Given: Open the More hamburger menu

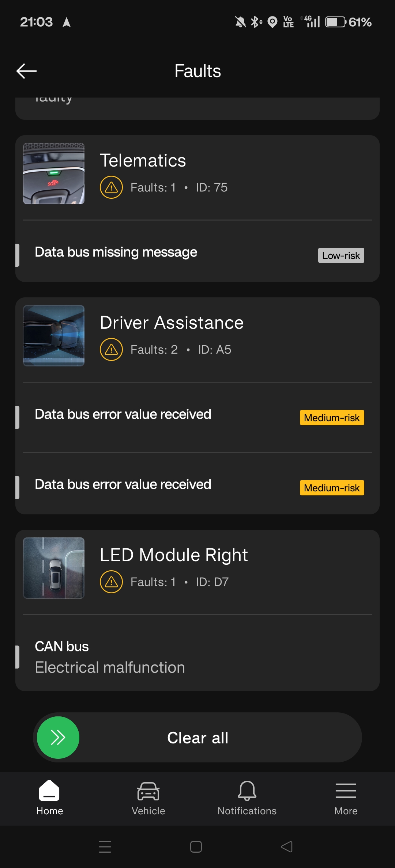Looking at the screenshot, I should click(x=346, y=798).
